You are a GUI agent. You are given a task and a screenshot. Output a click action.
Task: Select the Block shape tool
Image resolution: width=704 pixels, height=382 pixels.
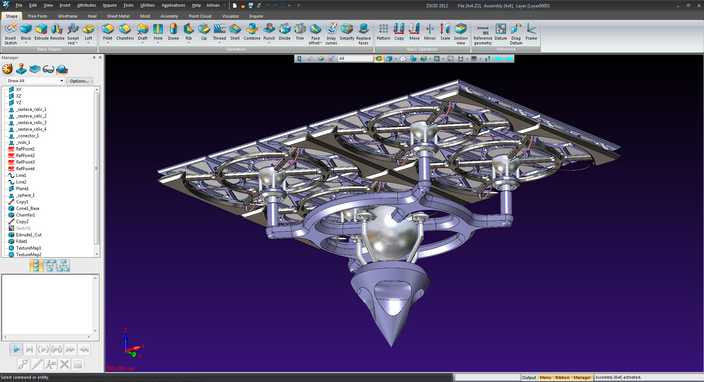point(26,32)
